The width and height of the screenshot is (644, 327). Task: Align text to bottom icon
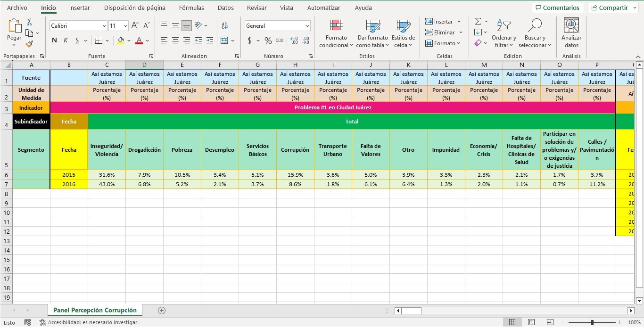tap(187, 25)
